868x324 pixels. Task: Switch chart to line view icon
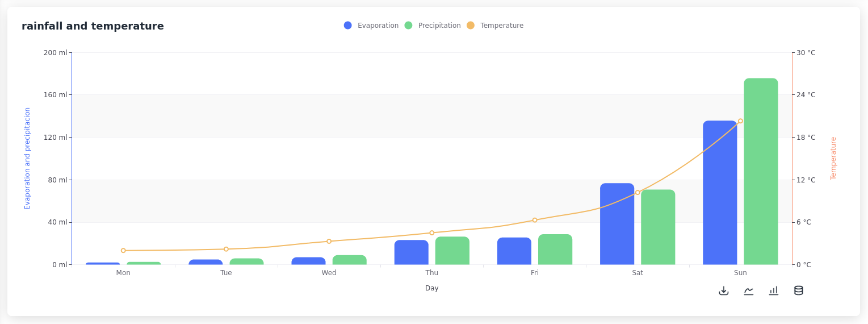point(749,290)
